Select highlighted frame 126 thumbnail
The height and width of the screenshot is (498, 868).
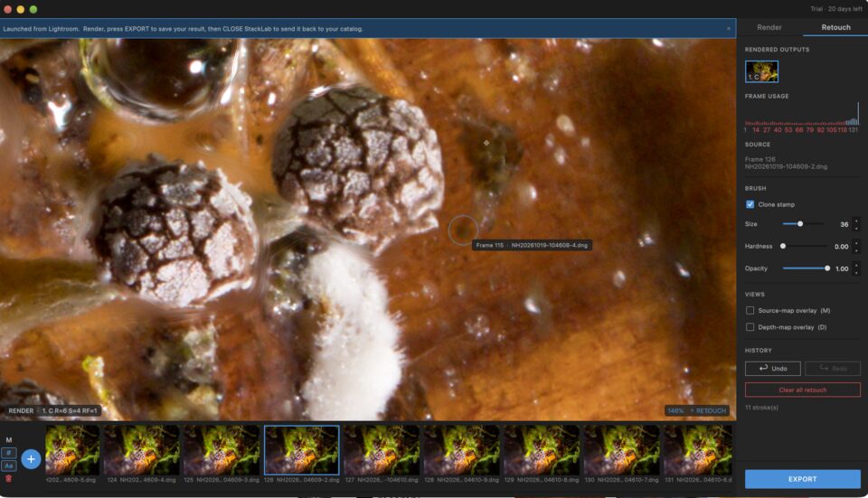(302, 450)
